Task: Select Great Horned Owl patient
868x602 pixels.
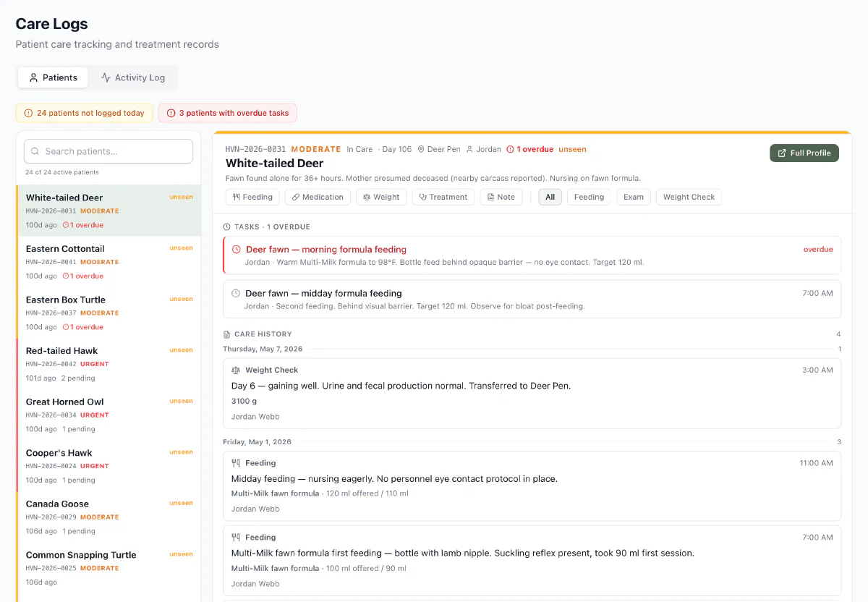Action: 109,415
